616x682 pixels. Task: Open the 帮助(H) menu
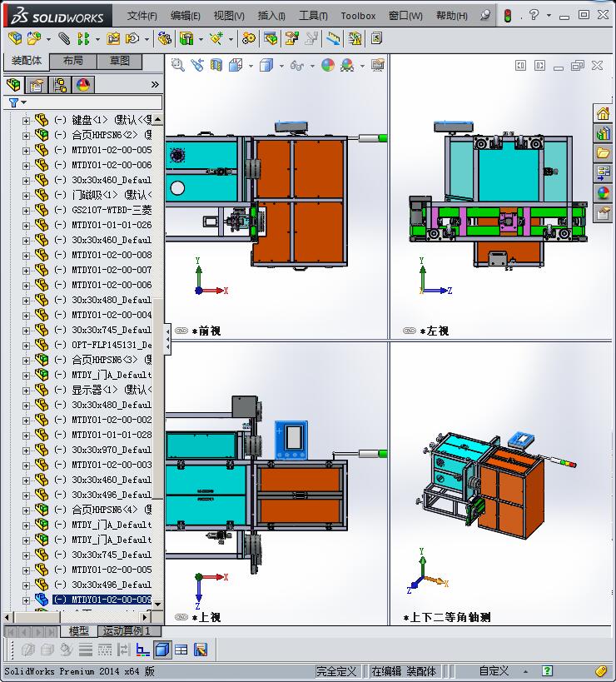click(x=452, y=16)
